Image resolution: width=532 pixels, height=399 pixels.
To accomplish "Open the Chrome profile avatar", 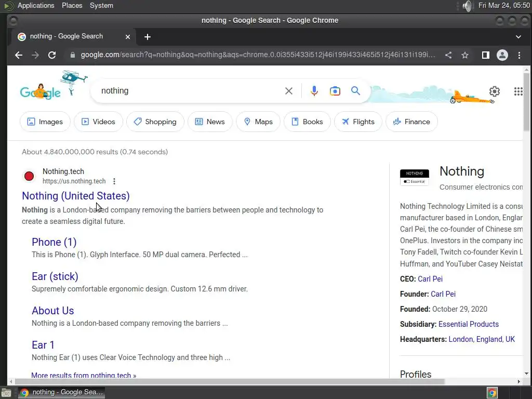I will pos(502,55).
